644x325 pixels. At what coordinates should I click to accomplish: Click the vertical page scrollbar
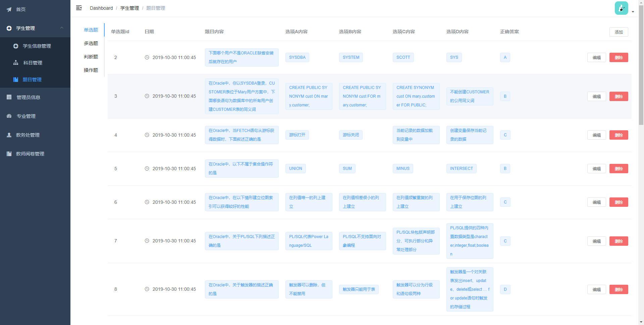pos(641,67)
